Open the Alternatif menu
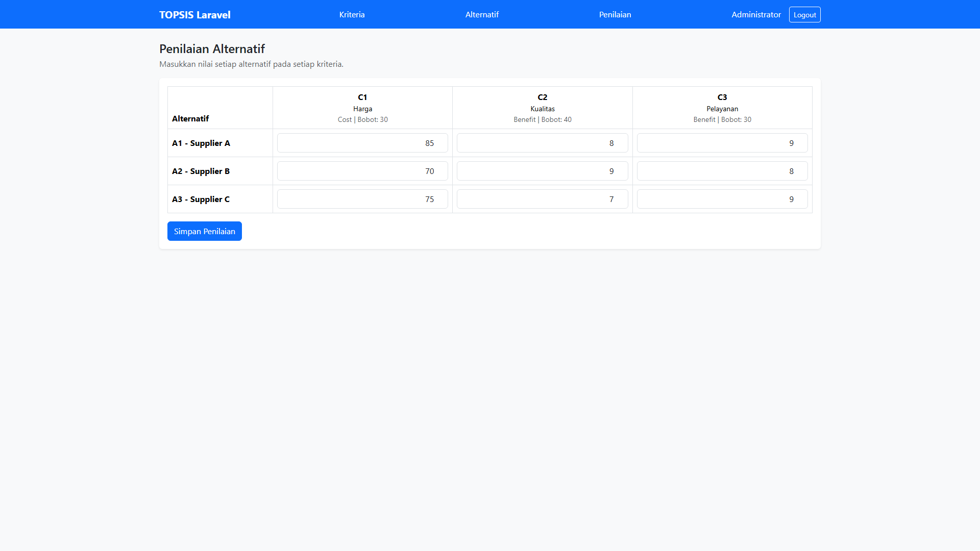980x551 pixels. point(482,14)
